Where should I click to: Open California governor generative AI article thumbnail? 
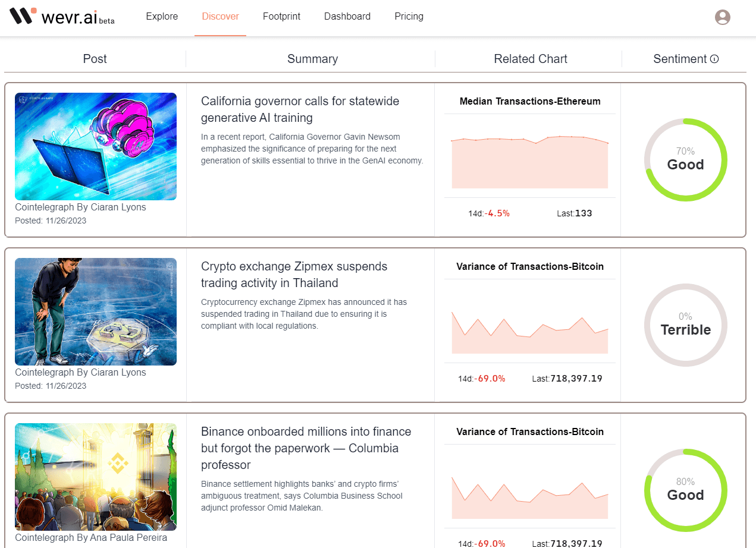(x=96, y=146)
